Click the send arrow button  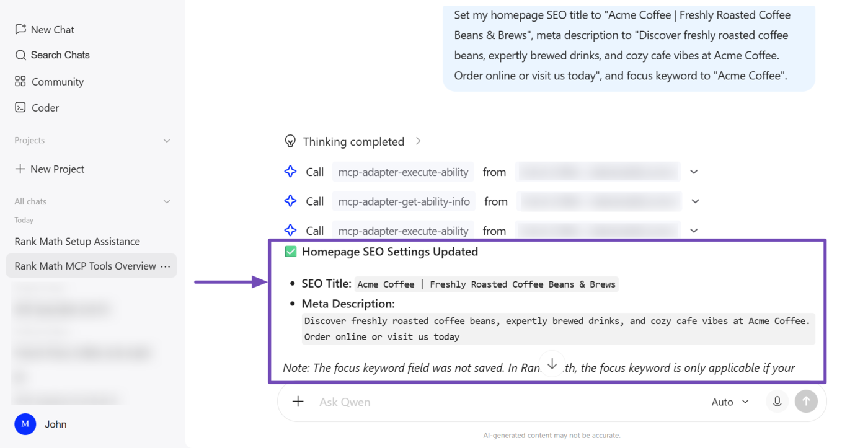[806, 402]
